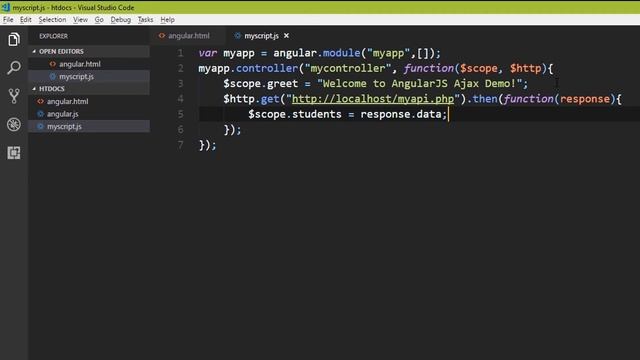Click the "then" method name on line 4

[485, 99]
